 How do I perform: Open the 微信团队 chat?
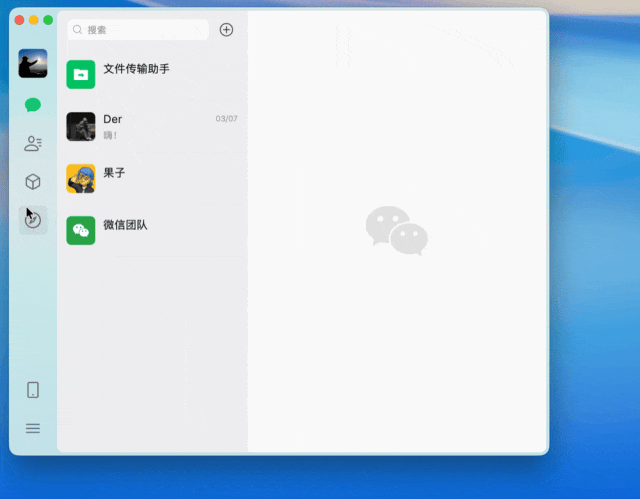click(152, 231)
